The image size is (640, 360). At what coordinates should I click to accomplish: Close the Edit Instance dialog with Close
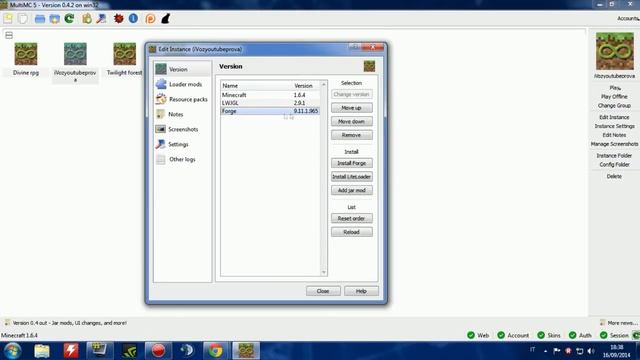pos(323,291)
